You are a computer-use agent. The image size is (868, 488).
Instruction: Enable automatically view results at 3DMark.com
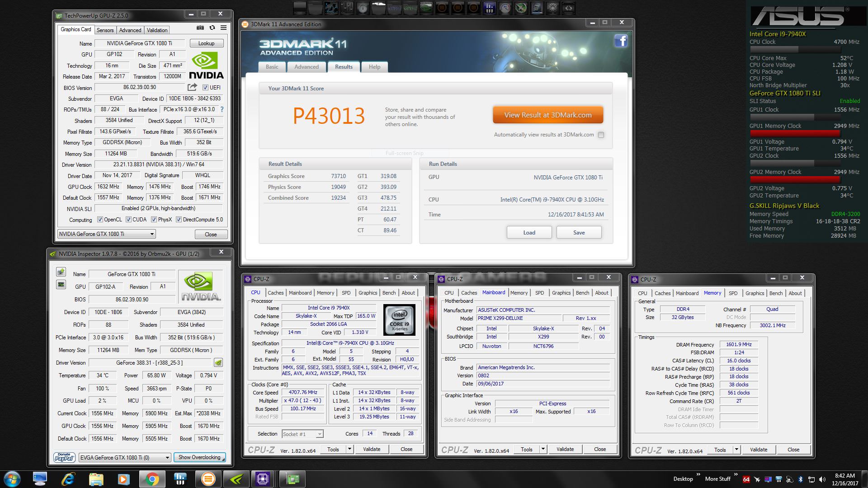[x=601, y=135]
